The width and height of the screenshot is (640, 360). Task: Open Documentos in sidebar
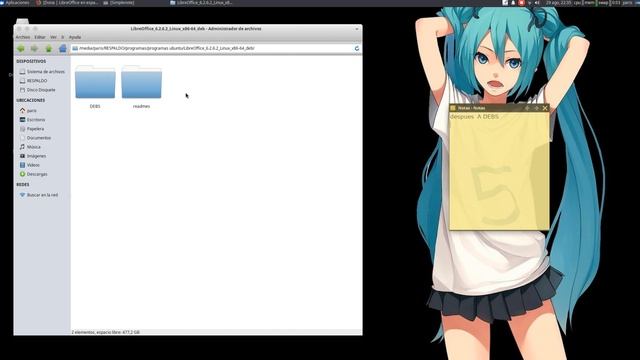(x=35, y=138)
